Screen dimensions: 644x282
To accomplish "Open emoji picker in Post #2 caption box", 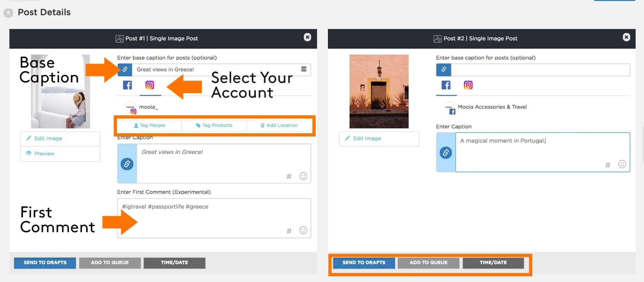I will (x=622, y=164).
